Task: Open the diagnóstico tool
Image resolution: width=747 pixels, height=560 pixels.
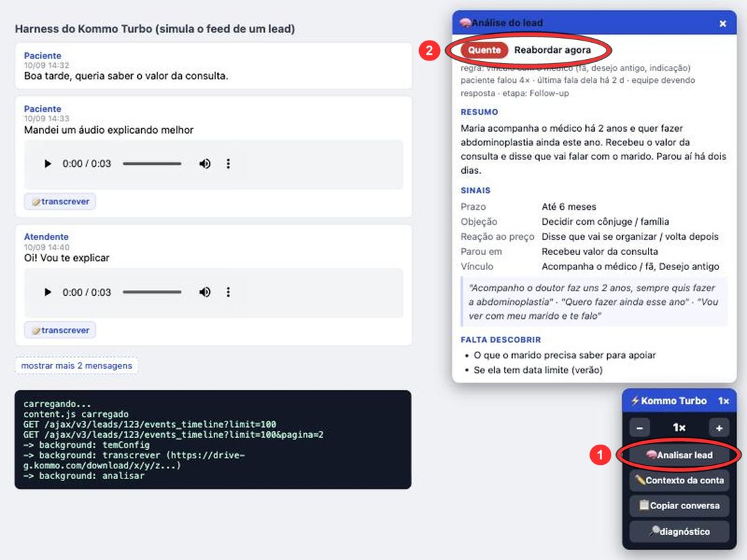Action: (679, 531)
